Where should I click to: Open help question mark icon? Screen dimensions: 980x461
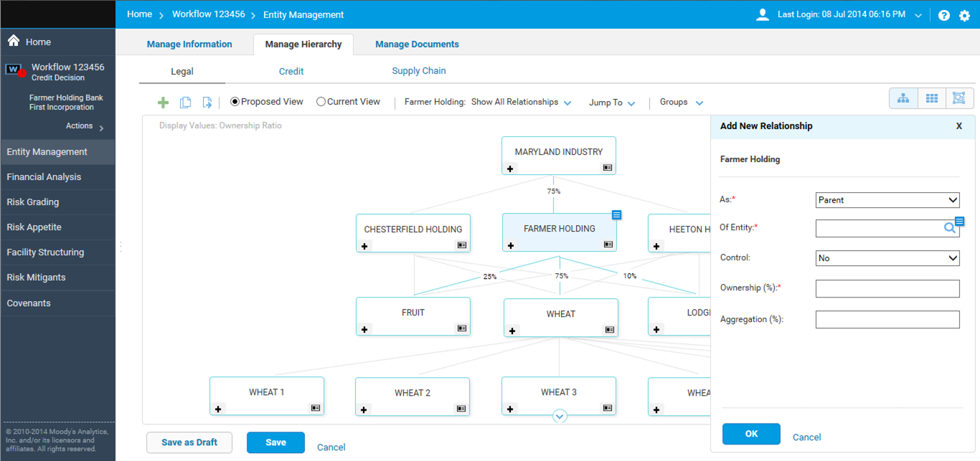pyautogui.click(x=944, y=15)
